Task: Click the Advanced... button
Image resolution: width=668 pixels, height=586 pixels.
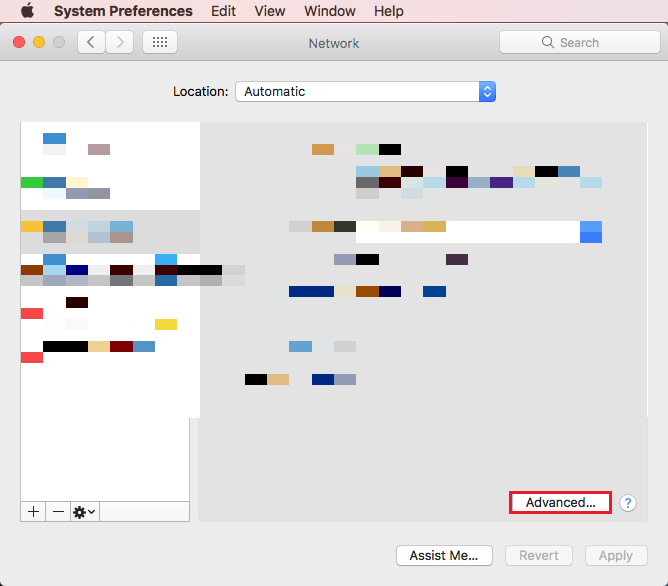Action: pos(560,503)
